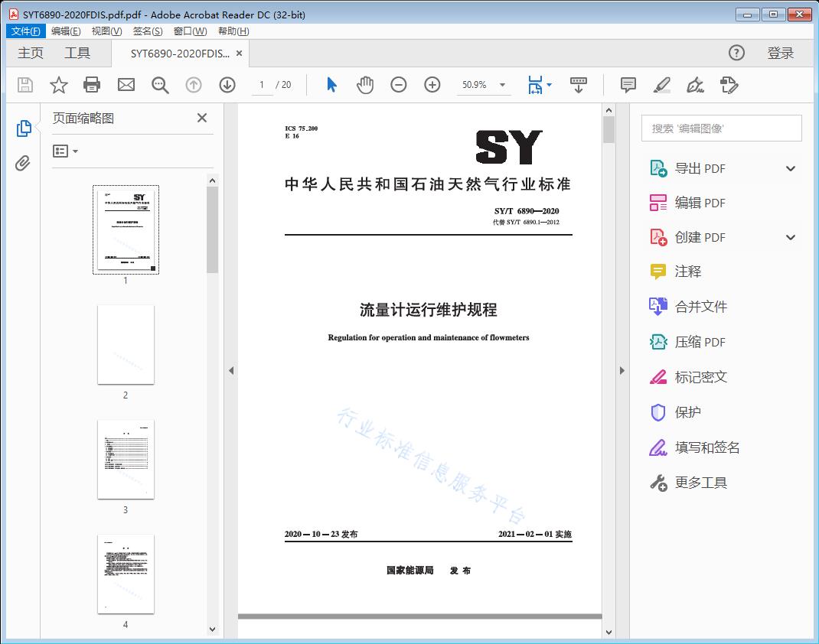819x644 pixels.
Task: Switch to the 主页 tab
Action: tap(30, 53)
